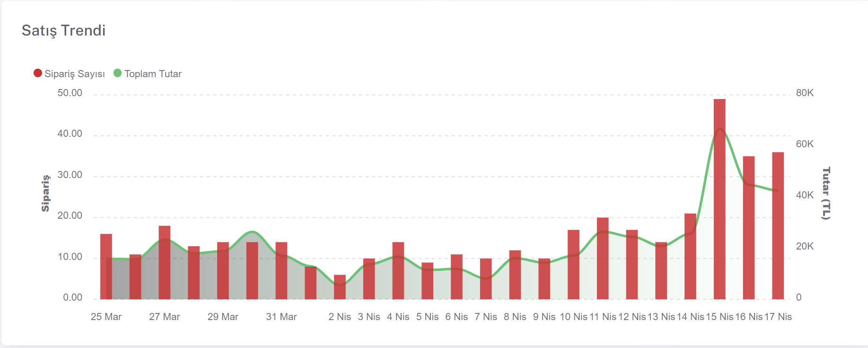Screen dimensions: 868x348
Task: Select the first bar at 25 Mar
Action: (x=106, y=267)
